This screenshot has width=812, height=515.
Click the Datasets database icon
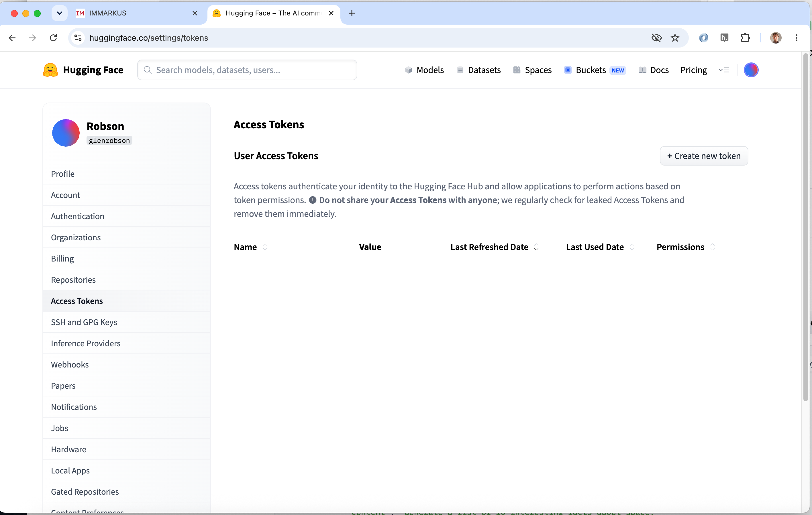tap(460, 70)
